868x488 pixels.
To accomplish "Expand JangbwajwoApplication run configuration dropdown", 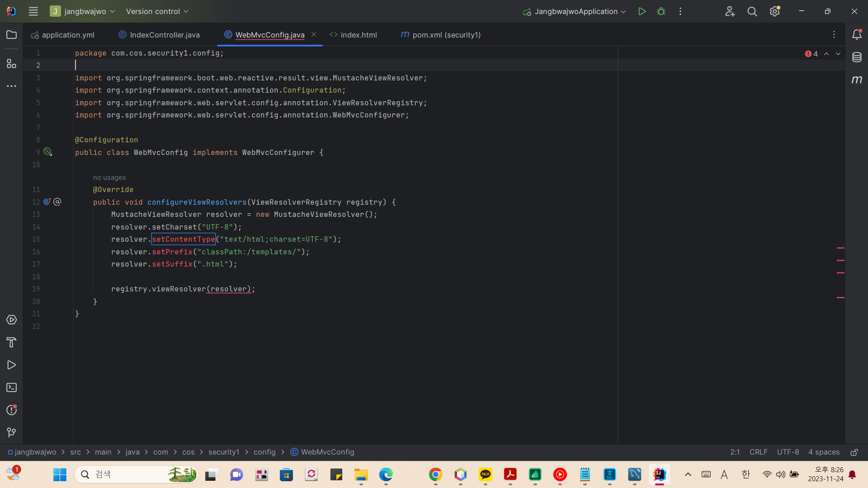I will pos(574,11).
